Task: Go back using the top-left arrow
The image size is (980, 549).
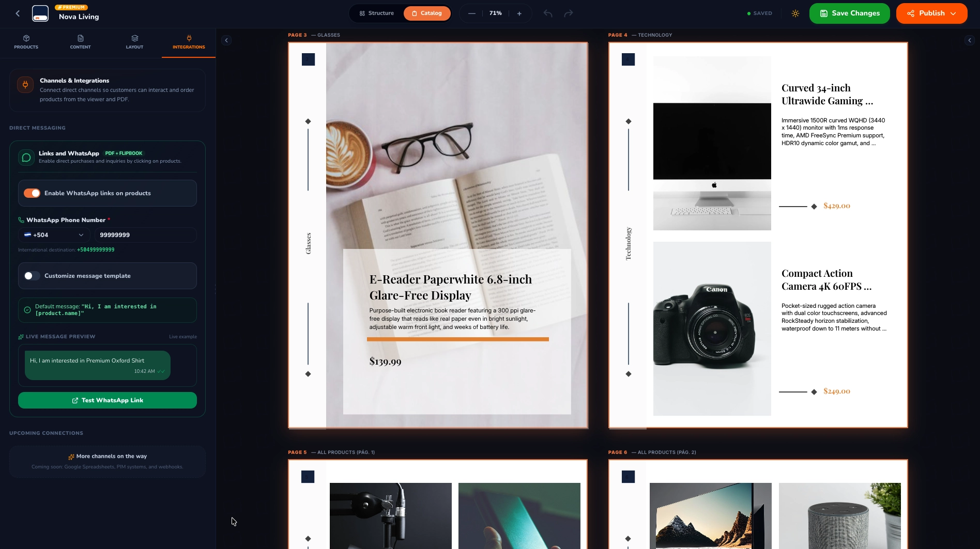Action: [18, 13]
